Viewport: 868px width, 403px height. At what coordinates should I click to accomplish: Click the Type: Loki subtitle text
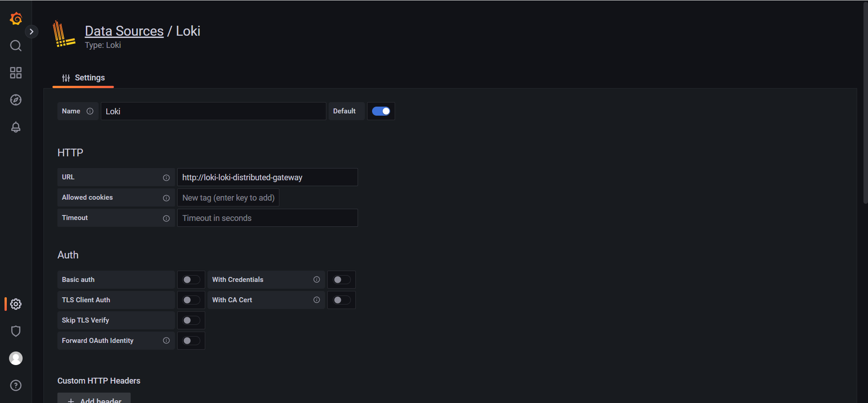click(103, 45)
